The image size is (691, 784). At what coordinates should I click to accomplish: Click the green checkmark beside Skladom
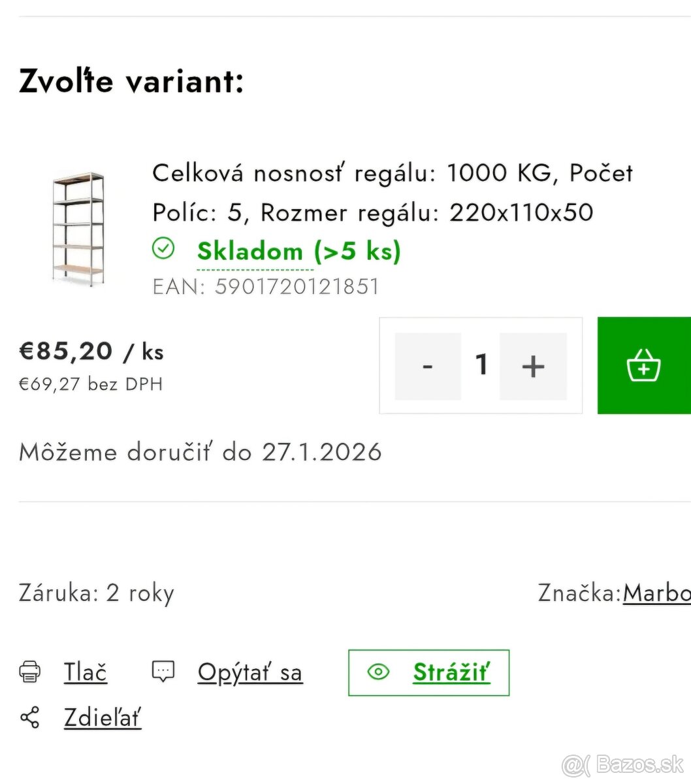pyautogui.click(x=163, y=249)
